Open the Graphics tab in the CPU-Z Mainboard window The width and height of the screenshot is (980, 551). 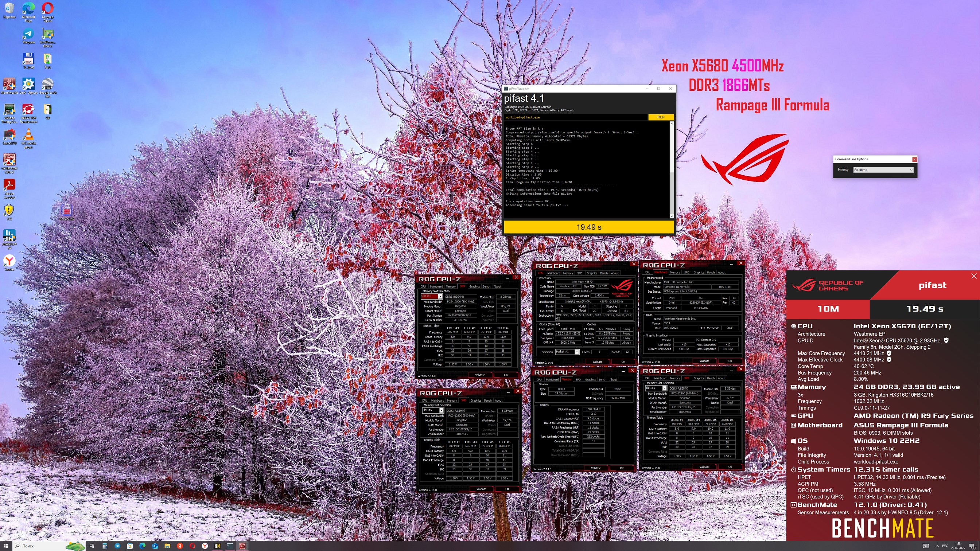pos(699,272)
